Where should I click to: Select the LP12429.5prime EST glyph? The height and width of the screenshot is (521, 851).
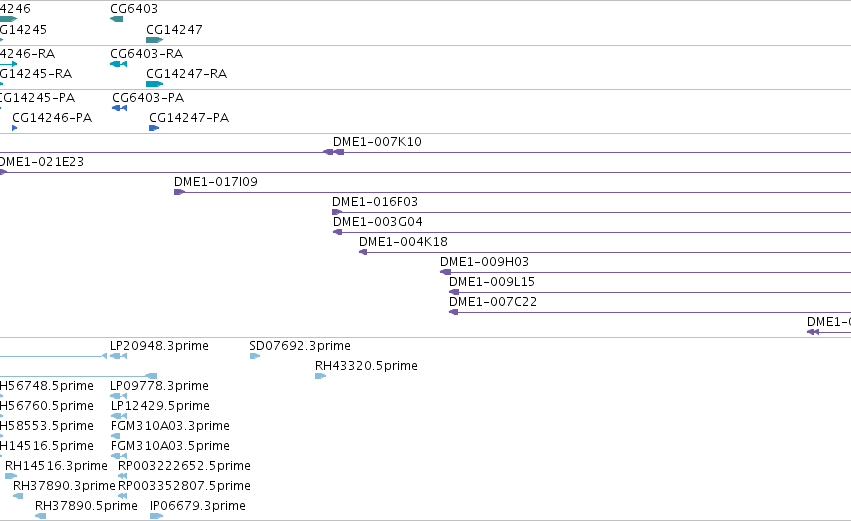point(118,416)
